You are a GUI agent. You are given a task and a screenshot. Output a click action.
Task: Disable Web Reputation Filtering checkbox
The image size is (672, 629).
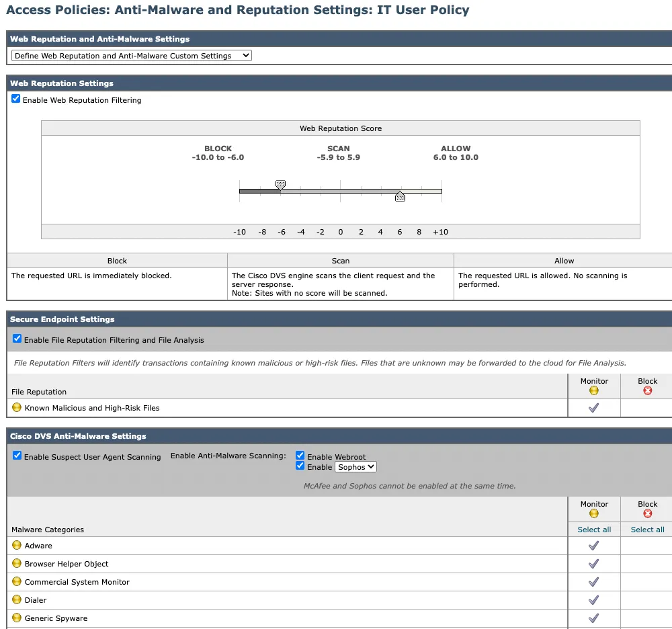(x=16, y=99)
